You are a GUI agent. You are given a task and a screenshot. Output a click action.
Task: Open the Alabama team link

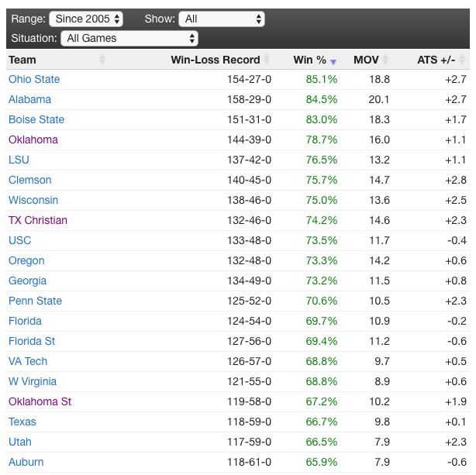29,99
